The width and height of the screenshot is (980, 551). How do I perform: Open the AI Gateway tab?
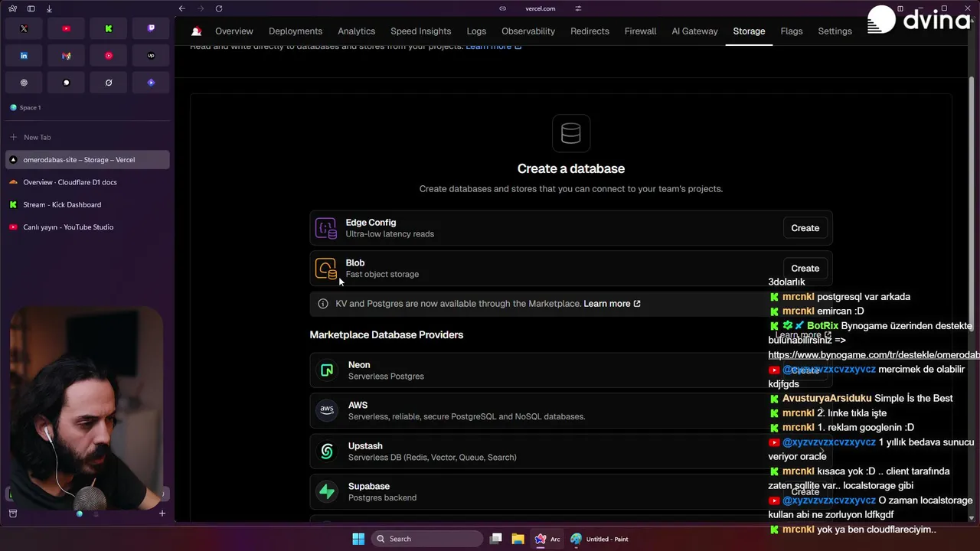coord(694,31)
